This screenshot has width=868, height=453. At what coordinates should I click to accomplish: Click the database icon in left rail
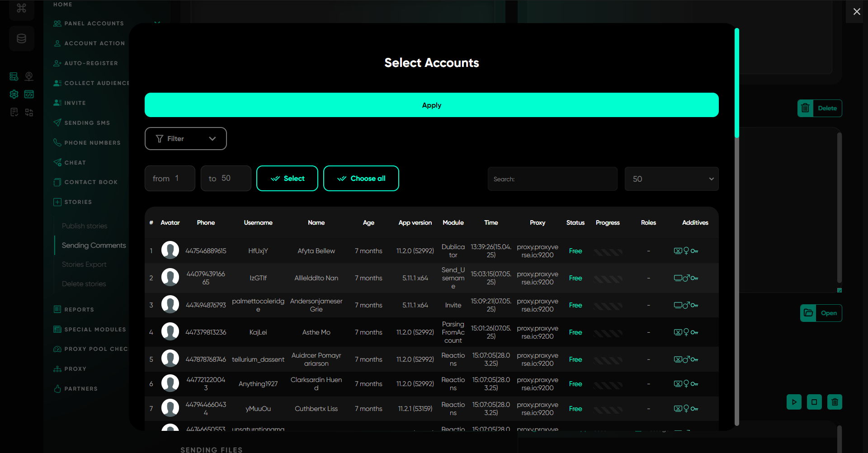click(21, 38)
